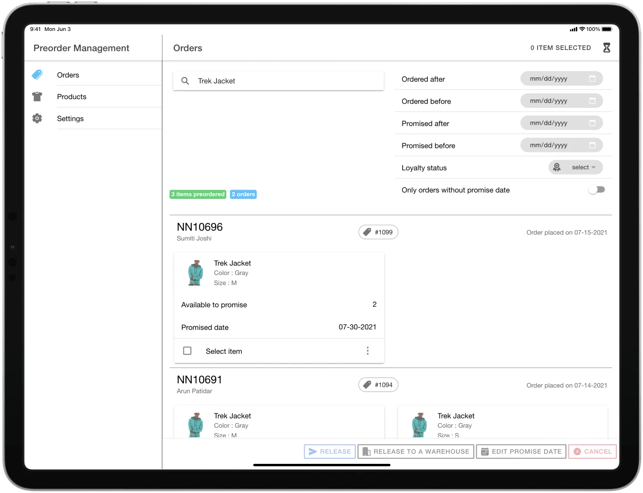Click calendar icon in Promised before field
This screenshot has width=643, height=493.
point(592,145)
